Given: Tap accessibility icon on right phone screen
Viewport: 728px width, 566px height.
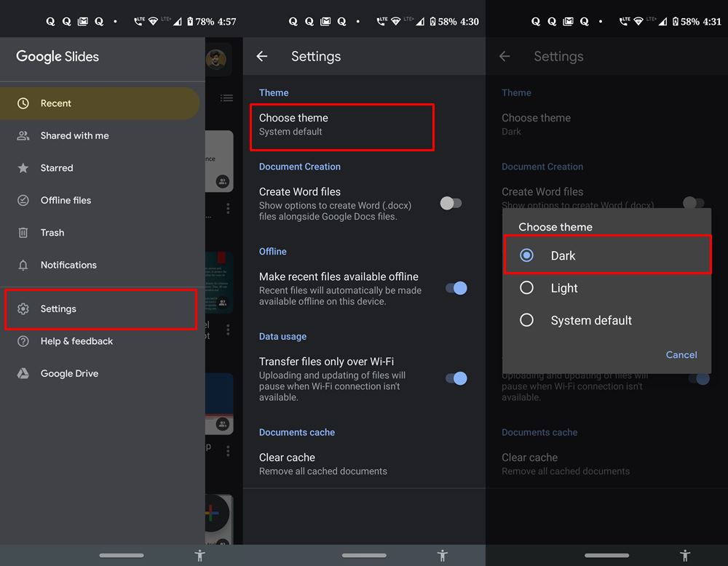Looking at the screenshot, I should coord(685,555).
